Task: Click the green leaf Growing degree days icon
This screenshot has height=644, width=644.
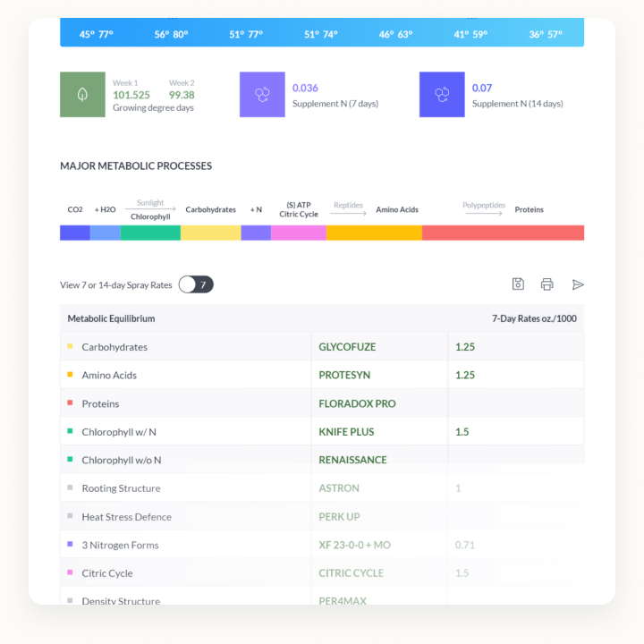Action: pos(82,95)
